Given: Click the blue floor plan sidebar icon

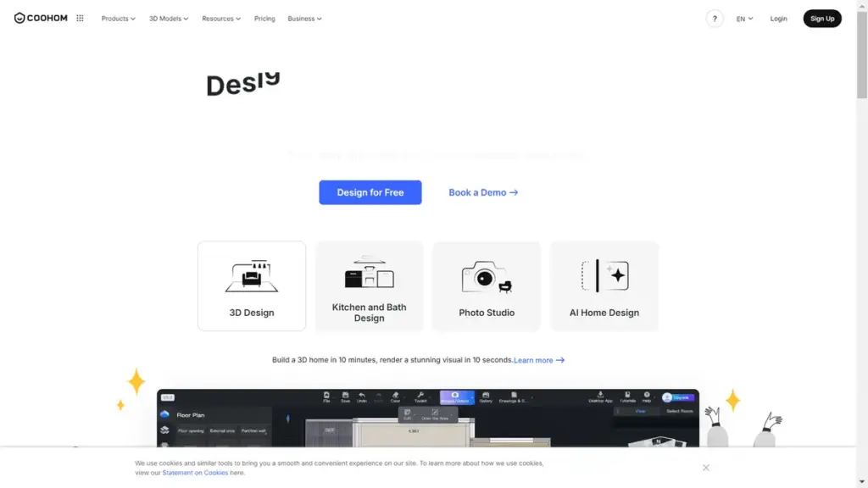Looking at the screenshot, I should 164,414.
